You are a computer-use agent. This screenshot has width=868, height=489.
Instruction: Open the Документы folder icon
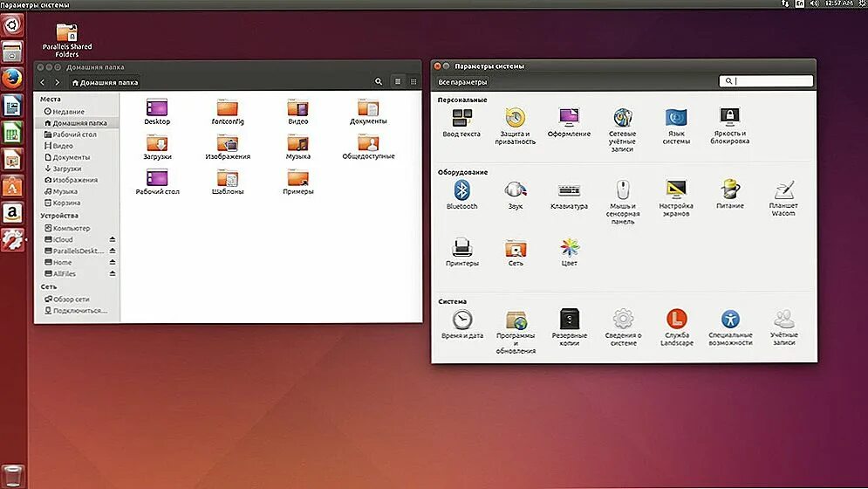pyautogui.click(x=368, y=112)
